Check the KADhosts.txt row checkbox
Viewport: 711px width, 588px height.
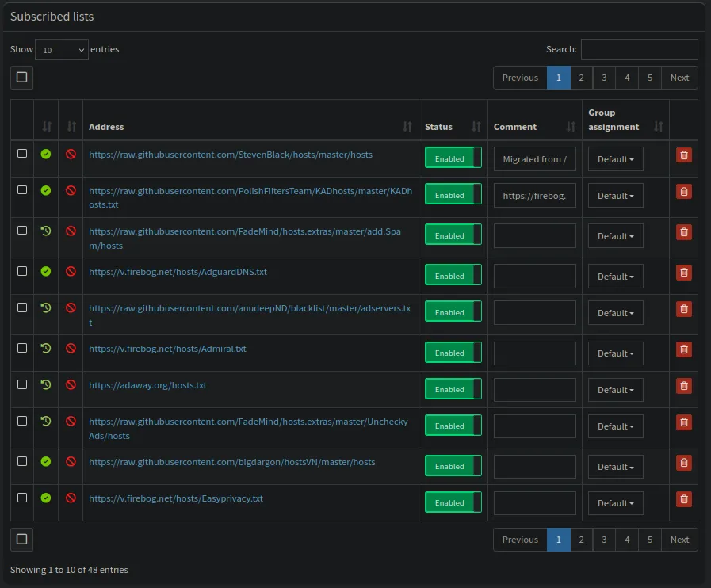click(21, 190)
